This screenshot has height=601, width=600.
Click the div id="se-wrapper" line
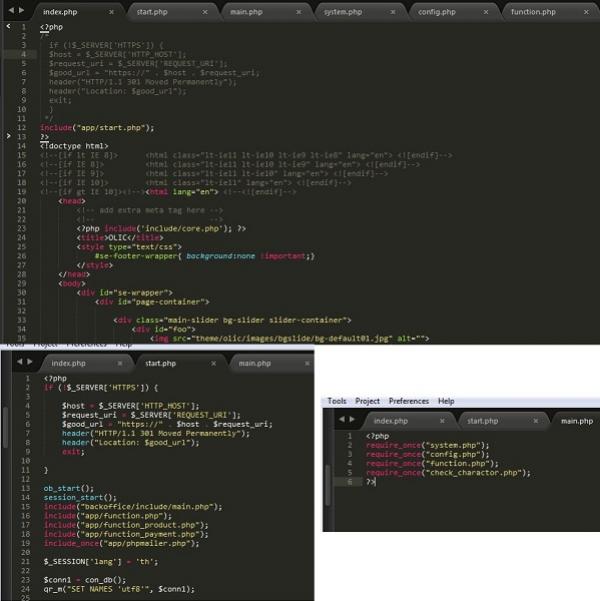pos(125,293)
